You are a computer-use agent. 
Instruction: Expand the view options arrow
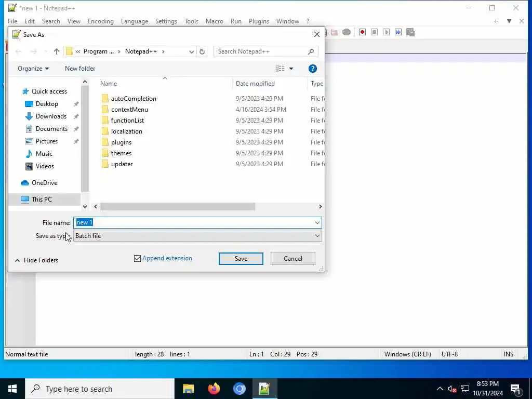click(291, 69)
